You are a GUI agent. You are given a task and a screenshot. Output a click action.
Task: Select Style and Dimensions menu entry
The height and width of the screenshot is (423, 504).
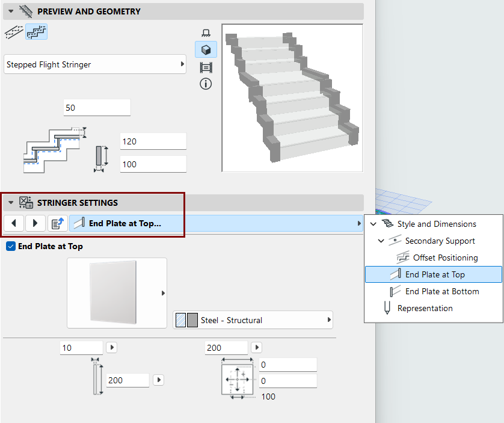coord(437,224)
